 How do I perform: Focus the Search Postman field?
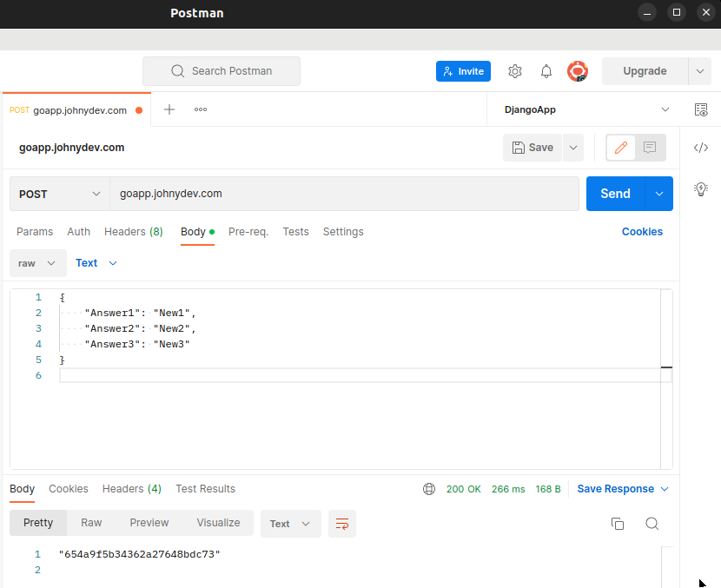222,71
